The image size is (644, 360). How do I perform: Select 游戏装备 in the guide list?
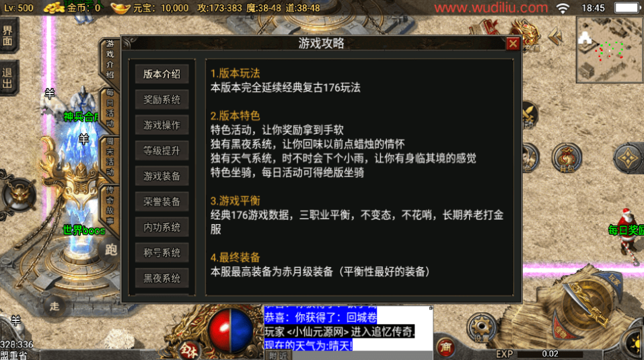(162, 176)
